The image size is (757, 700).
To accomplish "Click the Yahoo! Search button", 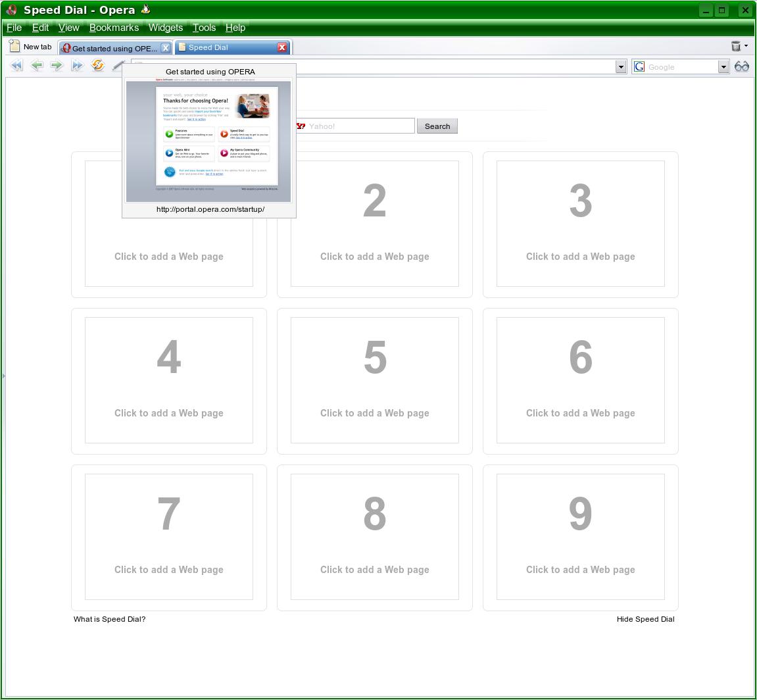I will [437, 126].
